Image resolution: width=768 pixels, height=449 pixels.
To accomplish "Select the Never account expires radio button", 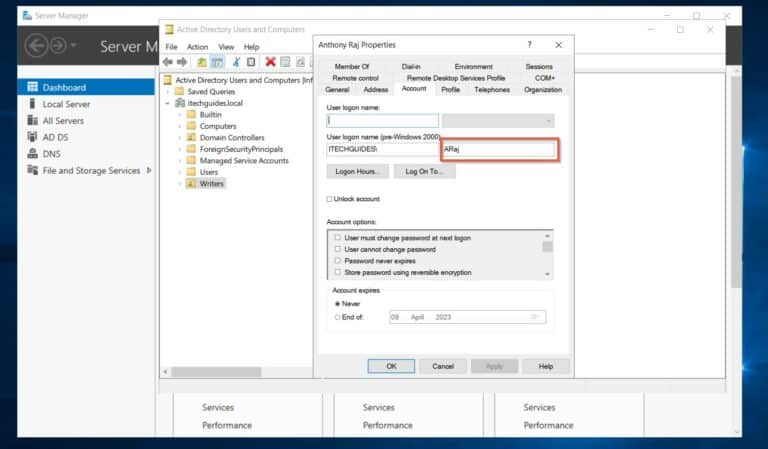I will (x=337, y=304).
